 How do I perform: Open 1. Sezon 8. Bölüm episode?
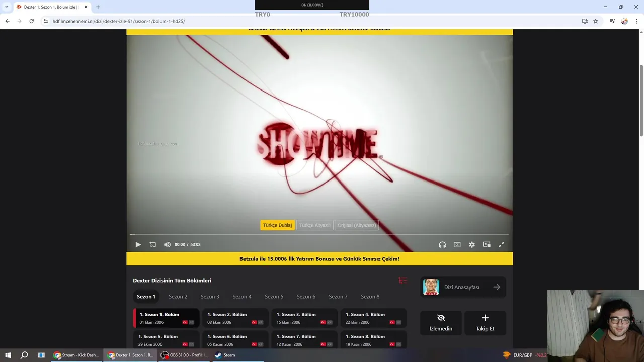[373, 340]
